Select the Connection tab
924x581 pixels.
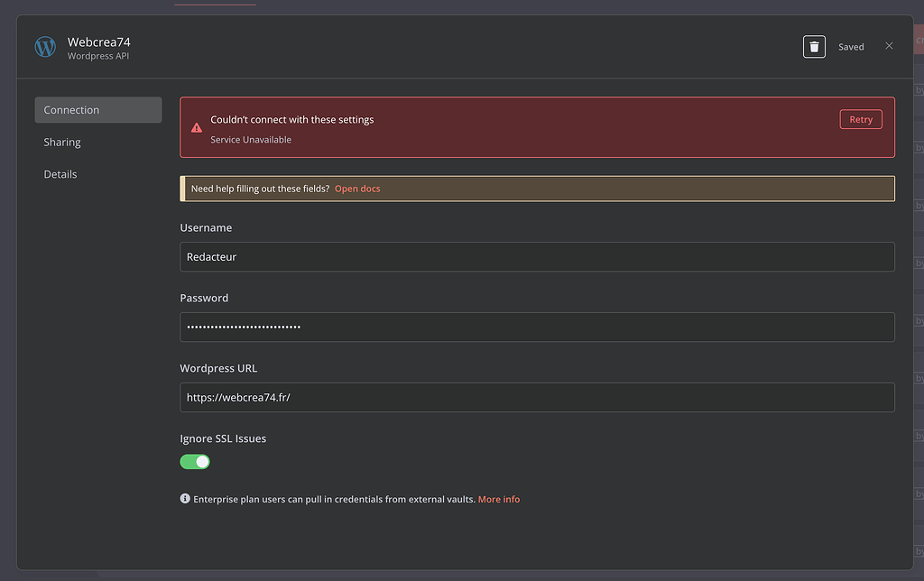(97, 110)
